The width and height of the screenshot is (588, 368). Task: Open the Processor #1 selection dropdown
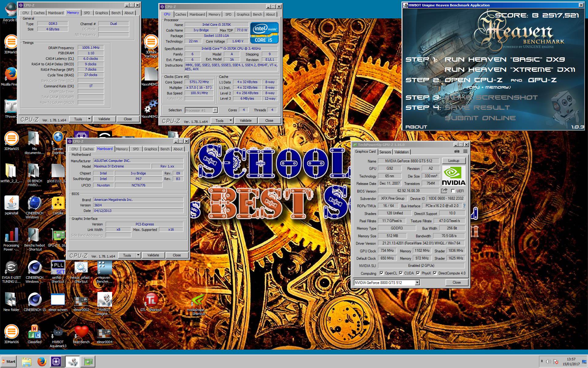click(215, 110)
